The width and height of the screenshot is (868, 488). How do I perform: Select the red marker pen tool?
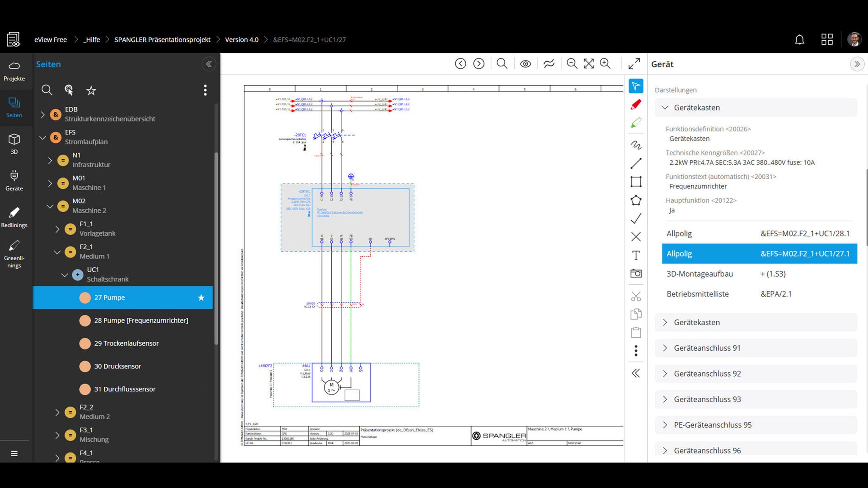[x=636, y=104]
